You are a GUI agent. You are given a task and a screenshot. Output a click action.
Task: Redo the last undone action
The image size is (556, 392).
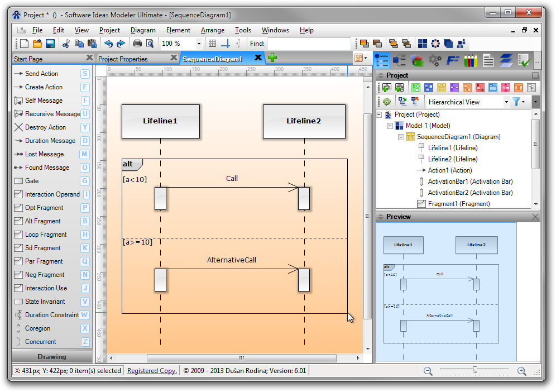click(x=121, y=44)
